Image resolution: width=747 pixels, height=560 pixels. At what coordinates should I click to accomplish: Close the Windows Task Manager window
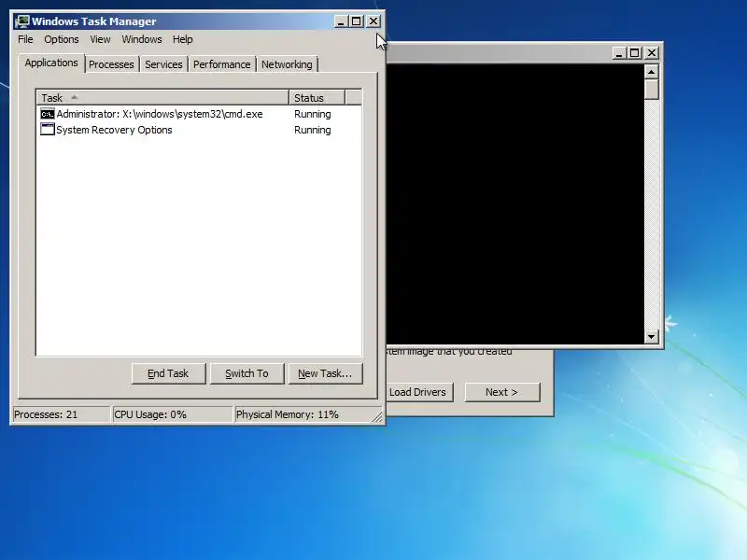(373, 21)
